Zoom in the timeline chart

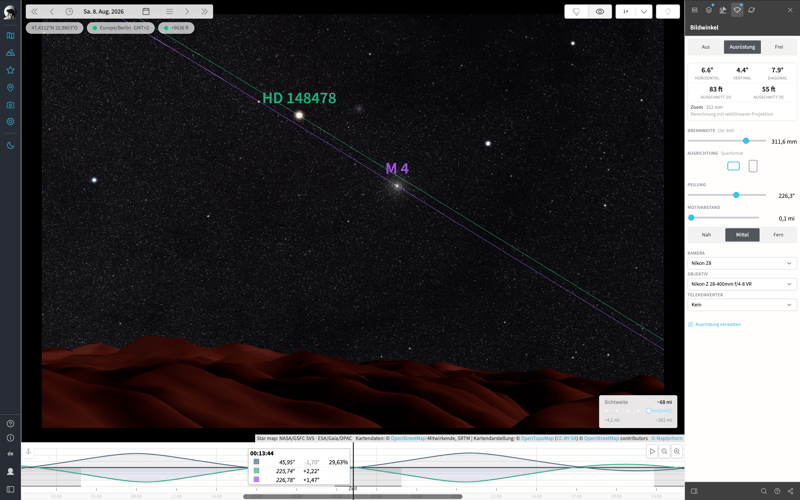[x=677, y=451]
